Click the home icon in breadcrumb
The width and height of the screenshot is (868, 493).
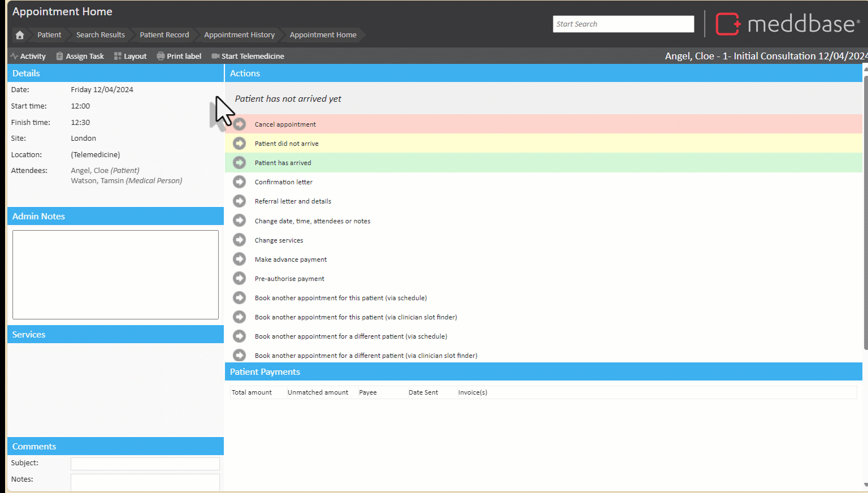pos(20,35)
